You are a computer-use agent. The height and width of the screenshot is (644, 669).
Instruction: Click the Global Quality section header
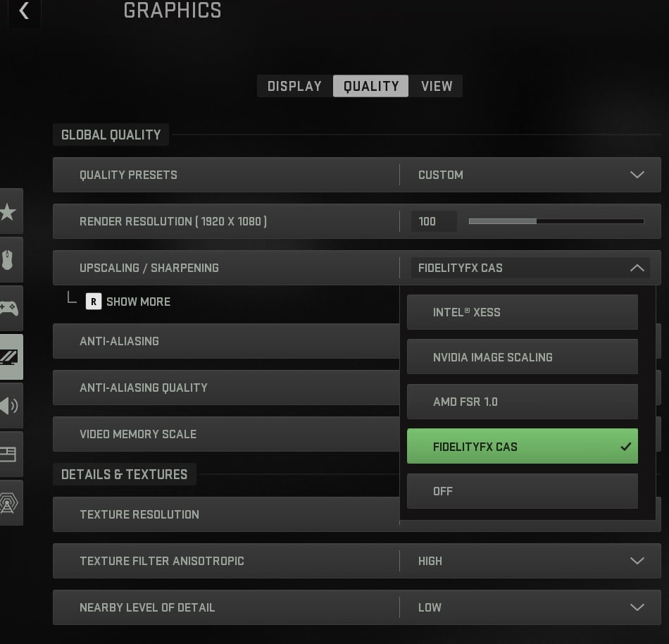[111, 135]
